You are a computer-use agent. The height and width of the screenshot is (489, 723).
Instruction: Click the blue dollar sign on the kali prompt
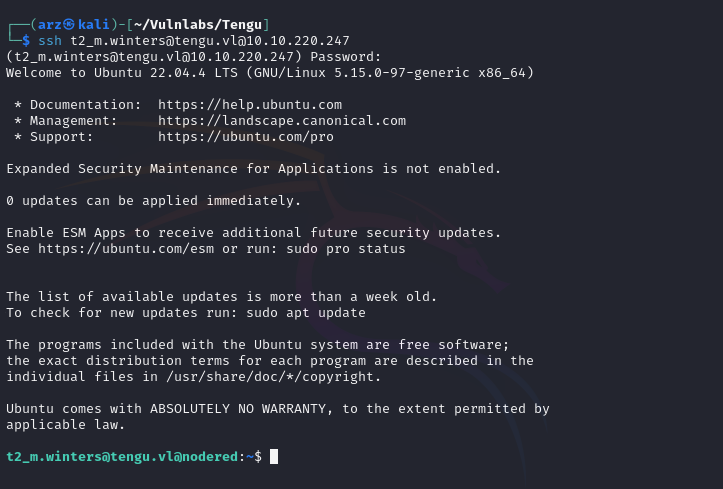[26, 41]
